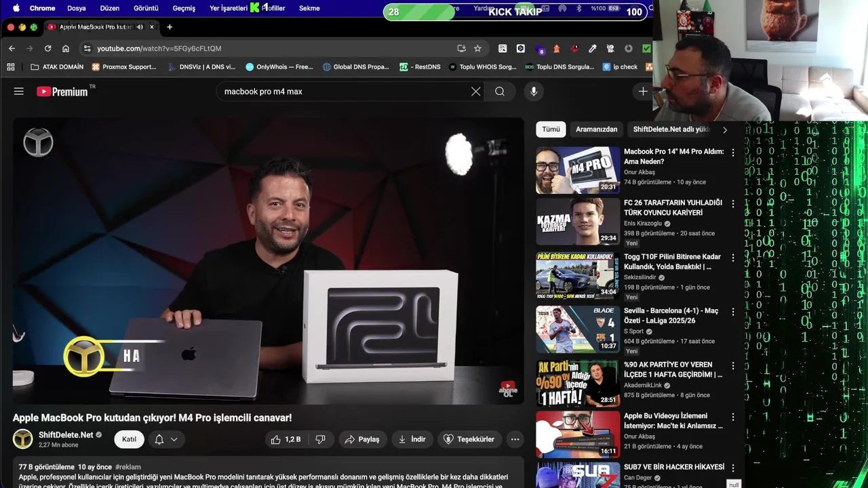Show more filter chips with right arrow
This screenshot has height=488, width=868.
tap(725, 129)
